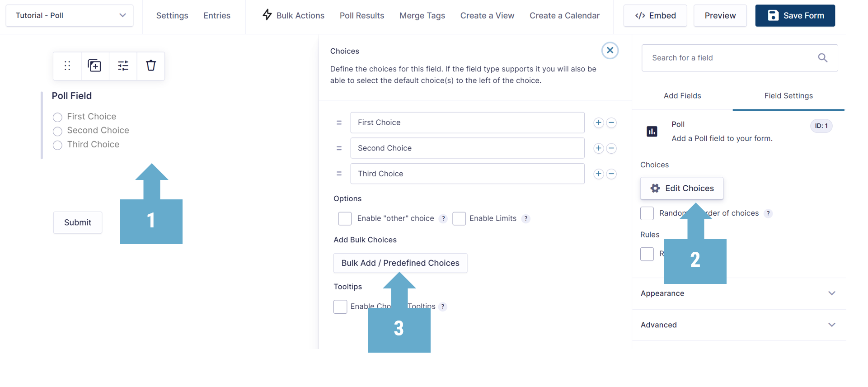Check the Enable Limits option
The width and height of the screenshot is (868, 387).
(x=459, y=219)
